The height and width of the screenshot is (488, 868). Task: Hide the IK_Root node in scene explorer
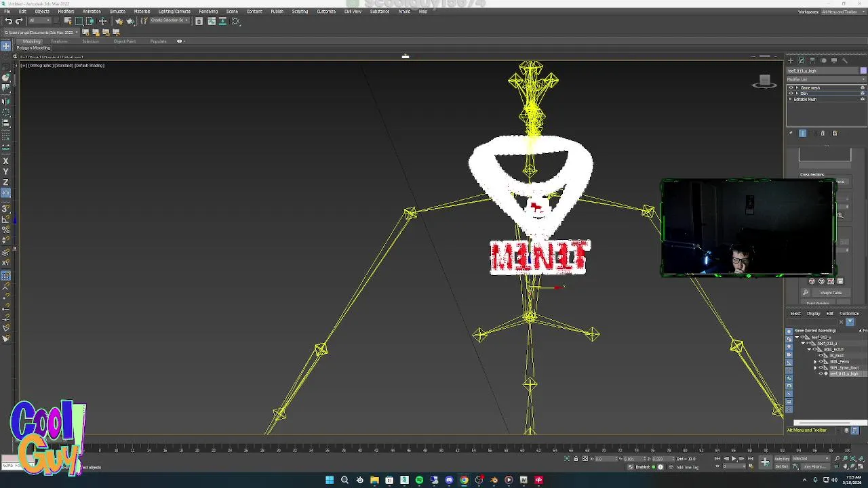point(821,356)
